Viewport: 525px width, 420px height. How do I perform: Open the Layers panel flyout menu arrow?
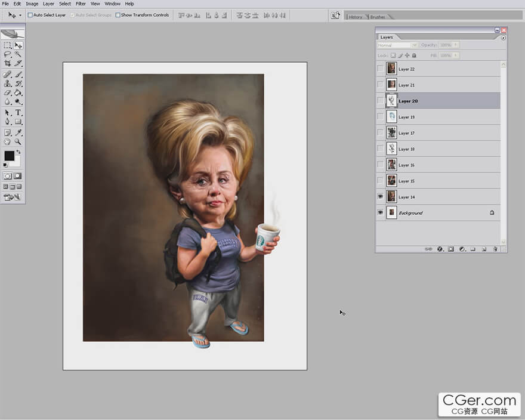(x=503, y=38)
